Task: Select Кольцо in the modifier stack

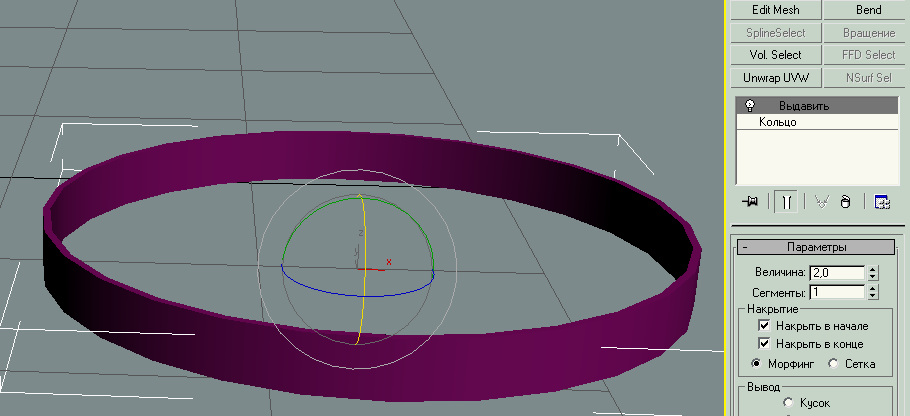Action: click(x=778, y=122)
